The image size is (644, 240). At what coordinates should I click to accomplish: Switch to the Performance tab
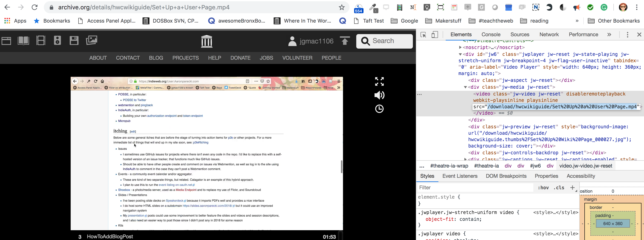tap(583, 35)
